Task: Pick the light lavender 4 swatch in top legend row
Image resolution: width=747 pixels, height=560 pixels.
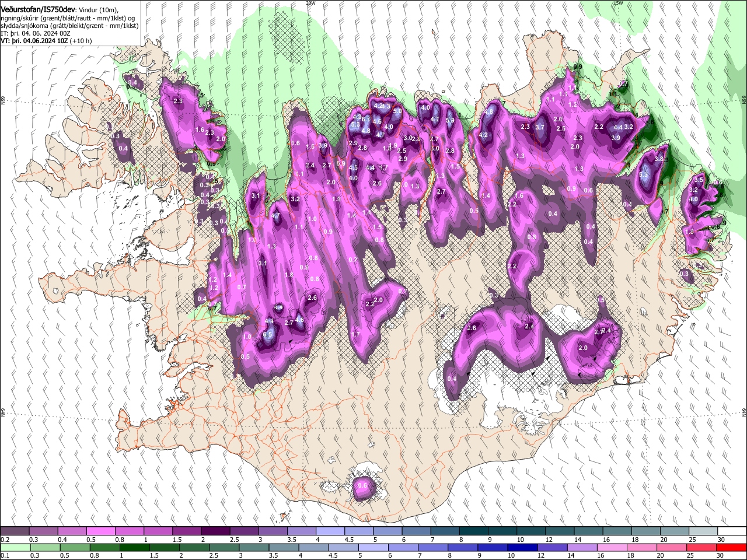Action: click(x=330, y=531)
